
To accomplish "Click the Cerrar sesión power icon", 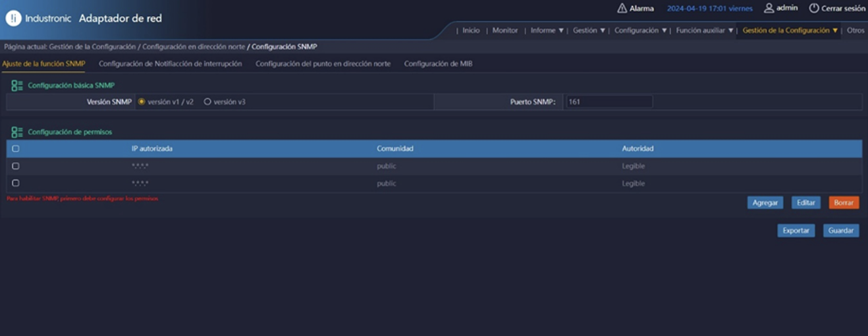I will (x=814, y=9).
